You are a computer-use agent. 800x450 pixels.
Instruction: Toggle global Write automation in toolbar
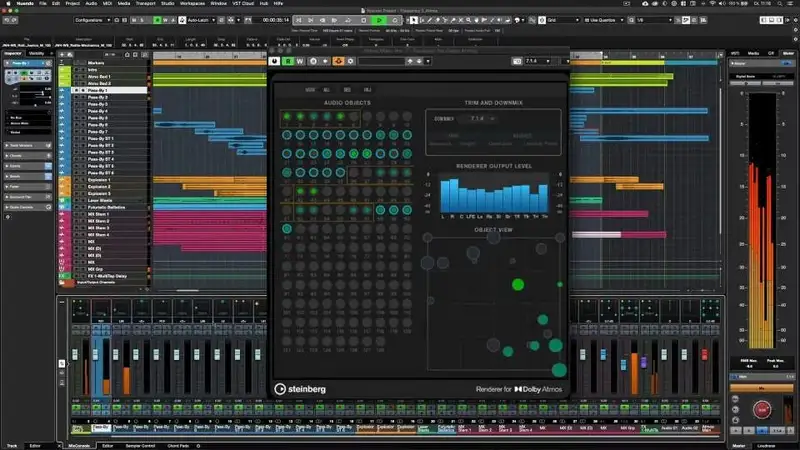(x=165, y=20)
